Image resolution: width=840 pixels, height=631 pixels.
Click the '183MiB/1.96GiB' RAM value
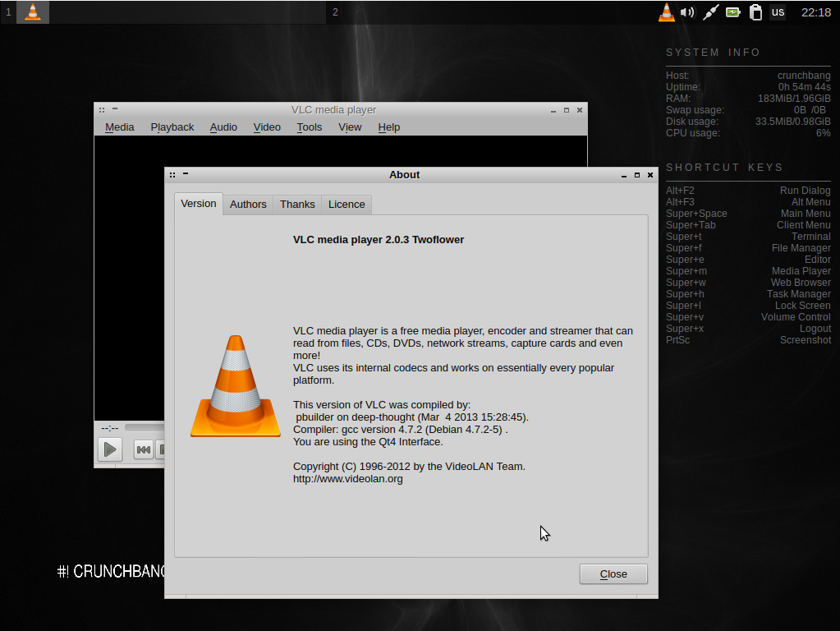[x=795, y=99]
